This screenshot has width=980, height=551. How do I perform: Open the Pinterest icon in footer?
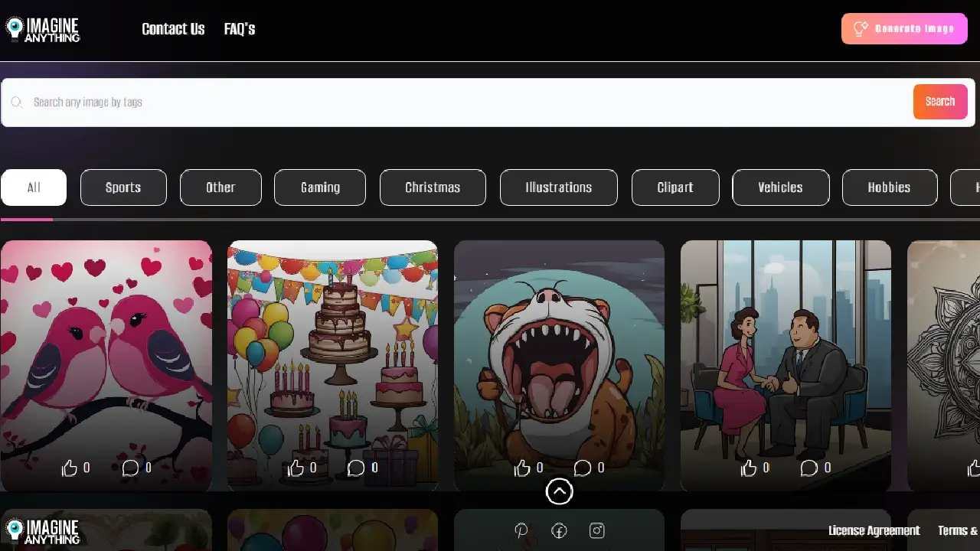pos(521,530)
